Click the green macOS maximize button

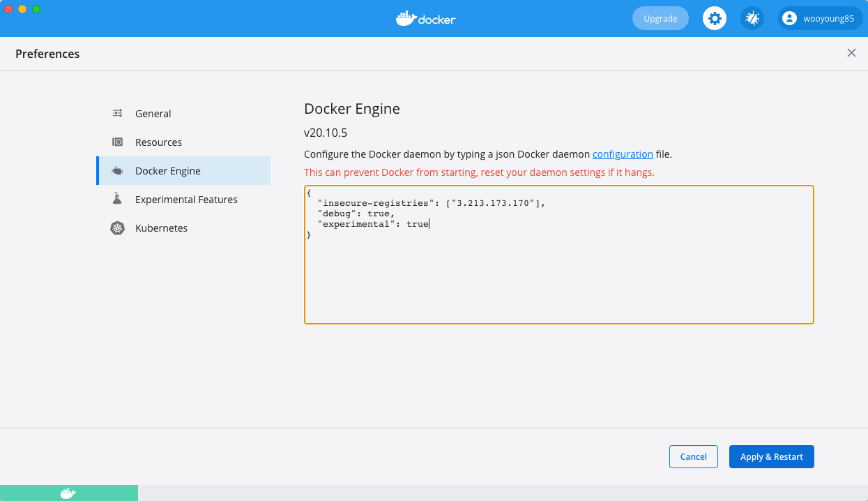coord(36,9)
